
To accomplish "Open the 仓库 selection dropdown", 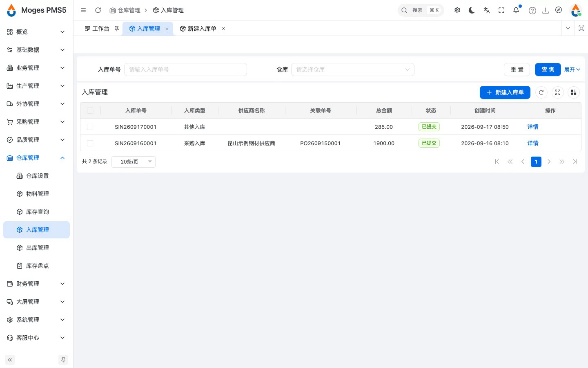I will point(353,70).
